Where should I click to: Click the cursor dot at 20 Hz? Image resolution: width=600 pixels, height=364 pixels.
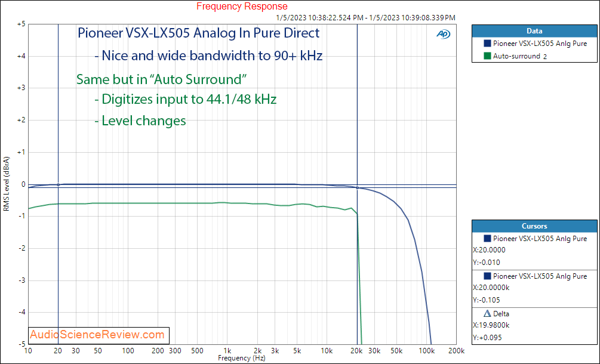pos(58,184)
